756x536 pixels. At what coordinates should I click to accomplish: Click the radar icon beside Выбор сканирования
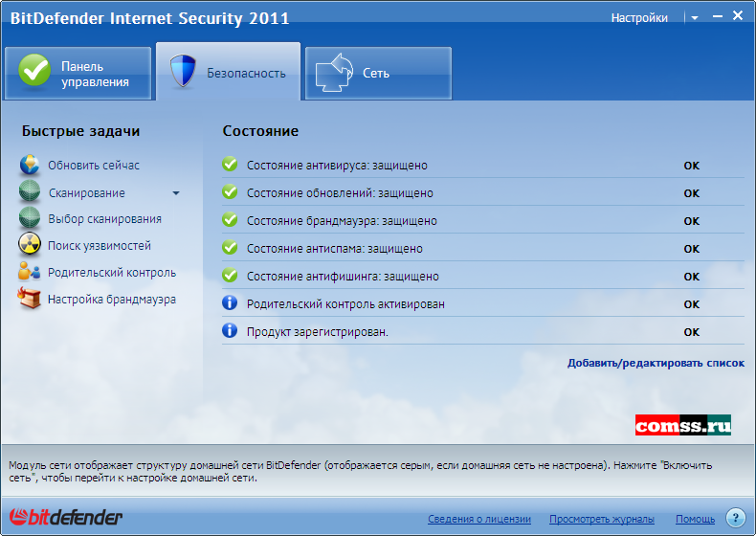30,218
